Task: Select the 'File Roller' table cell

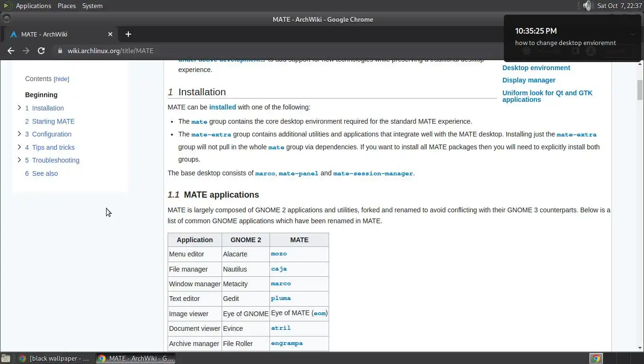Action: point(245,344)
